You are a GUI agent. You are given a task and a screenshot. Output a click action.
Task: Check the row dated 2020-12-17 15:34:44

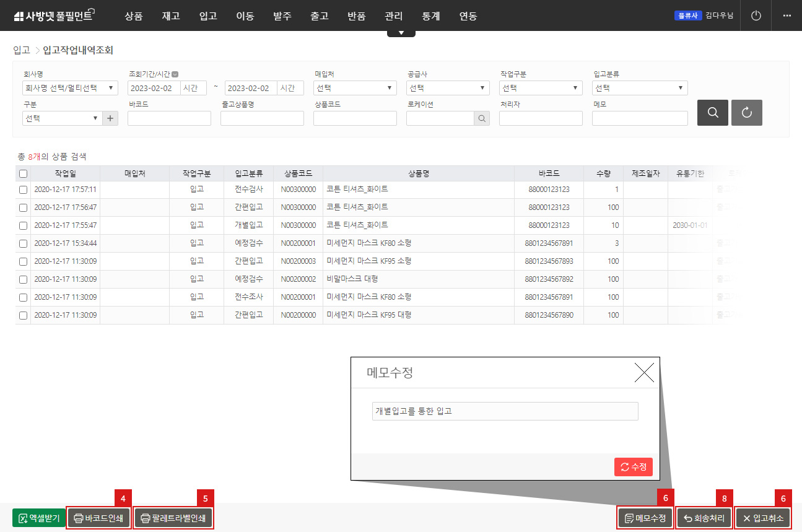[x=23, y=243]
